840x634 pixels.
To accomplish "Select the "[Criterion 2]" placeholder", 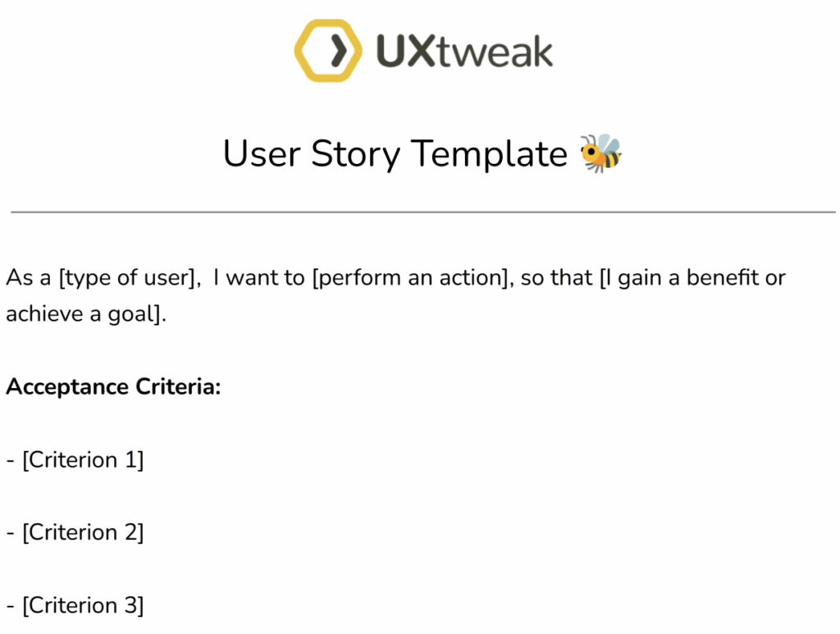I will tap(83, 532).
